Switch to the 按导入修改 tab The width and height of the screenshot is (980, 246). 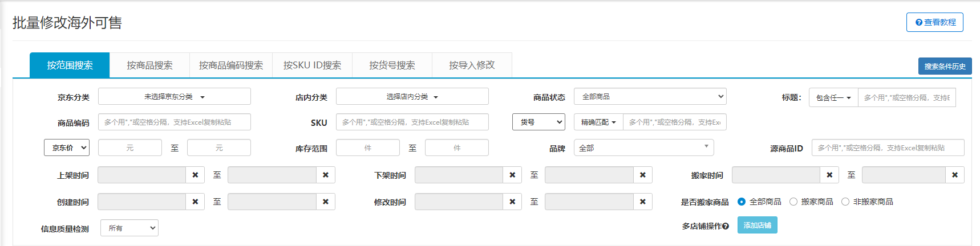[472, 65]
